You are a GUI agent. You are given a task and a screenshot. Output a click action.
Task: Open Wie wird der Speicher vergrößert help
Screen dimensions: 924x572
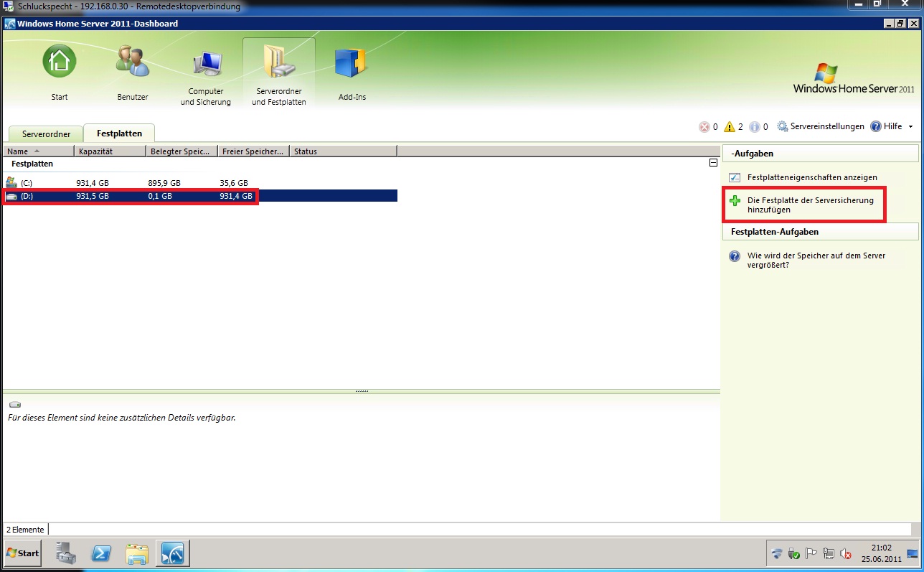click(816, 260)
